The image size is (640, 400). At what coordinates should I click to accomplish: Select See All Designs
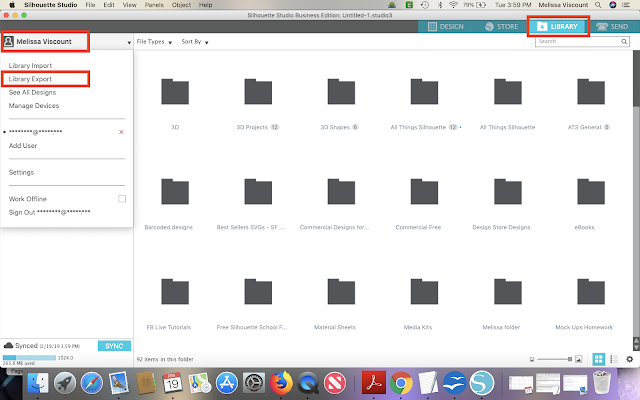tap(32, 92)
